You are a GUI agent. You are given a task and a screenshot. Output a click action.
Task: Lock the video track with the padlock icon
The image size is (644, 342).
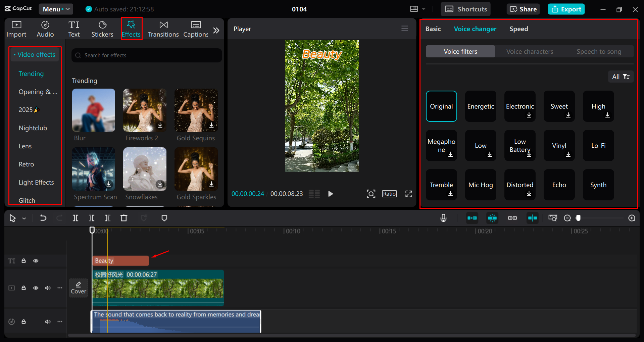[x=23, y=288]
